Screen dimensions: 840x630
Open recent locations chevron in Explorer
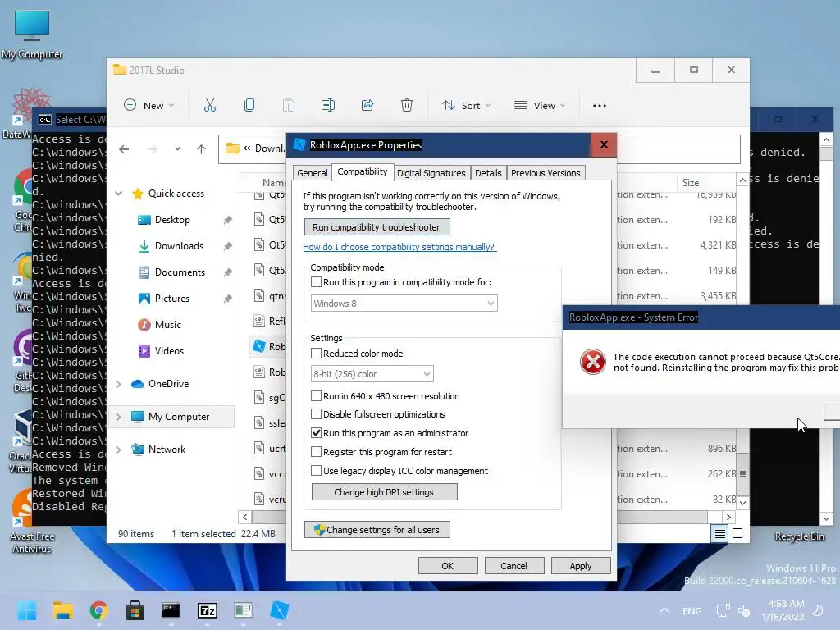[177, 149]
